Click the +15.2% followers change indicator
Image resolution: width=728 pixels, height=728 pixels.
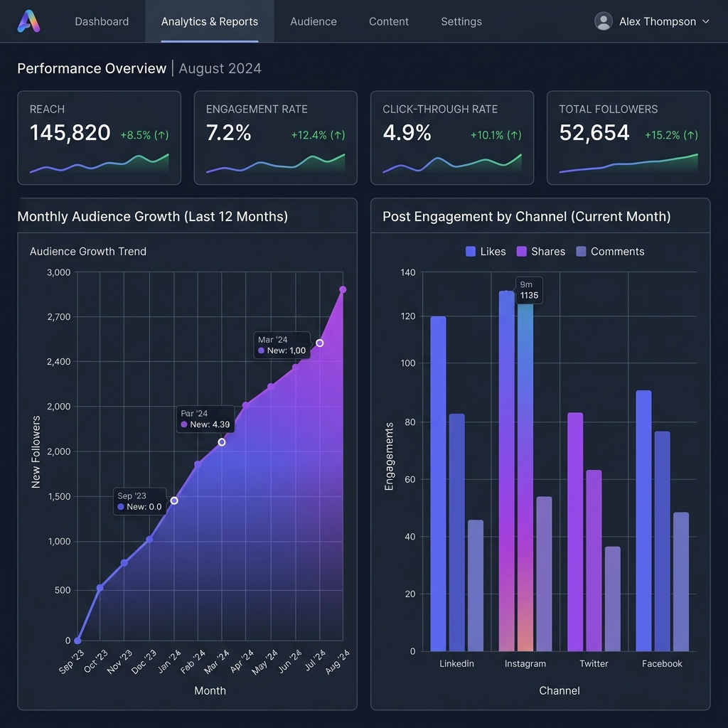[x=671, y=135]
